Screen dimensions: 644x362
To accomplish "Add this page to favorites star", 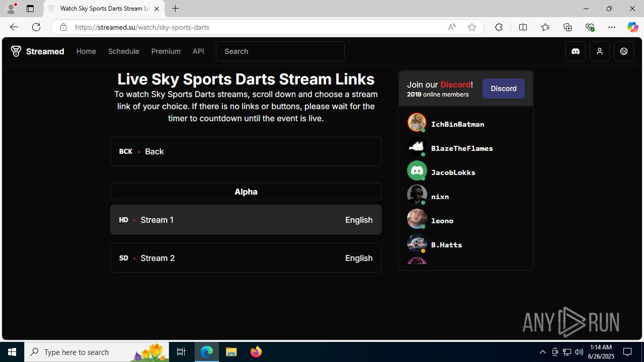I will pyautogui.click(x=472, y=27).
